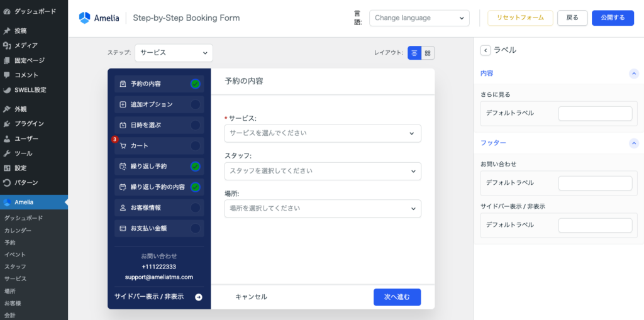
Task: Click the arrow icon next to サイドバー表示 / 非表示
Action: pos(199,297)
